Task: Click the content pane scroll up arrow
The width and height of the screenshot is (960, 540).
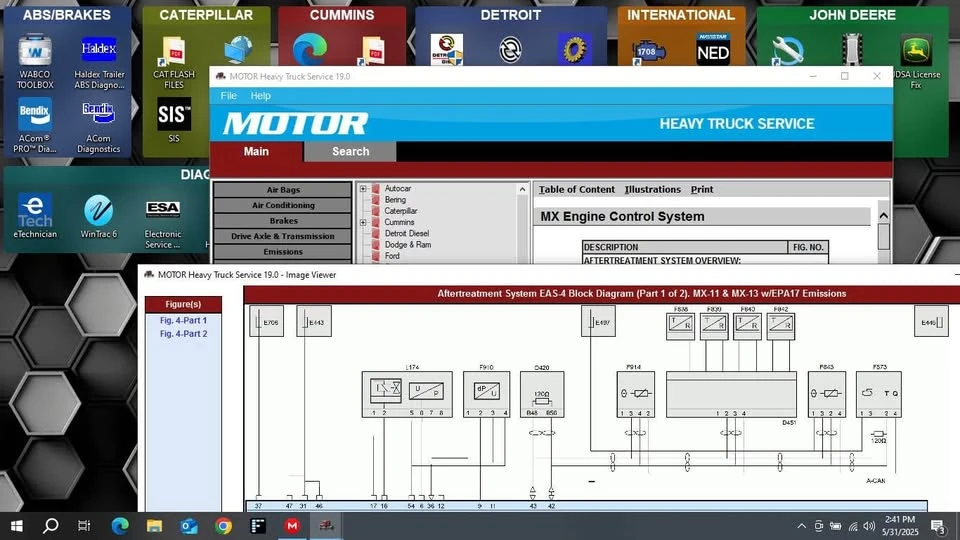Action: pos(883,216)
